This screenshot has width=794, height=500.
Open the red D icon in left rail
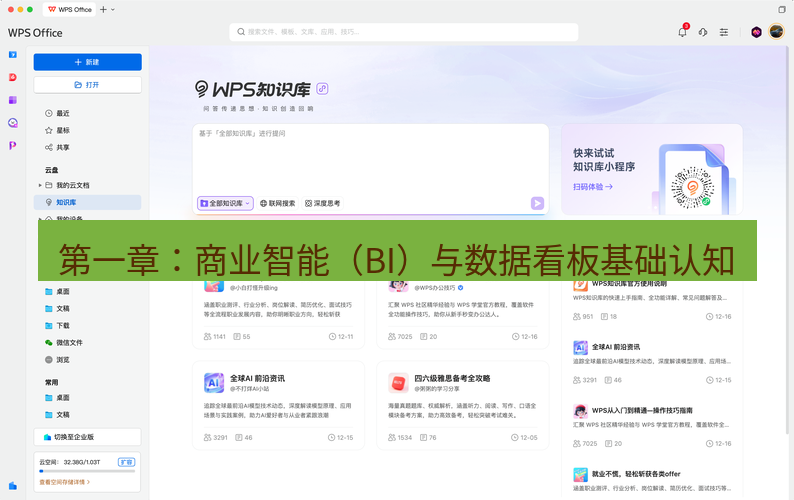(x=13, y=77)
